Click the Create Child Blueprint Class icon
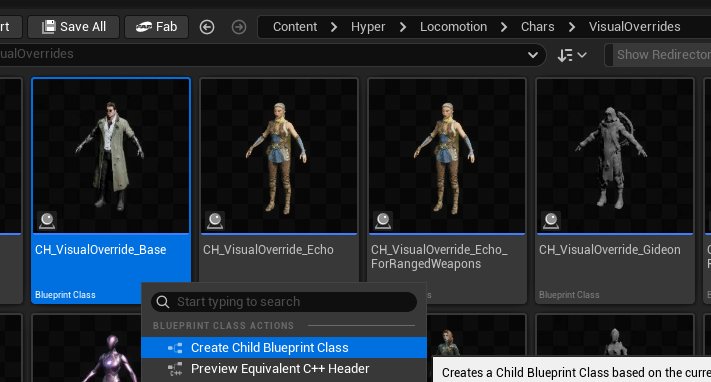This screenshot has height=382, width=711. [175, 348]
